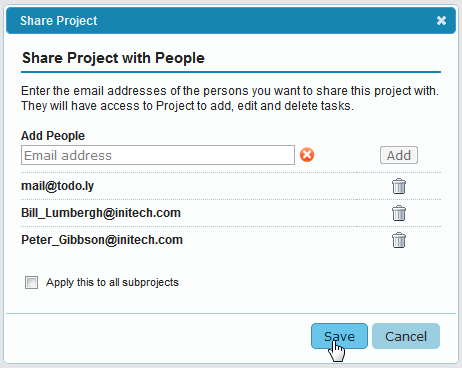The height and width of the screenshot is (368, 462).
Task: Clear the email field with red X icon
Action: point(307,155)
